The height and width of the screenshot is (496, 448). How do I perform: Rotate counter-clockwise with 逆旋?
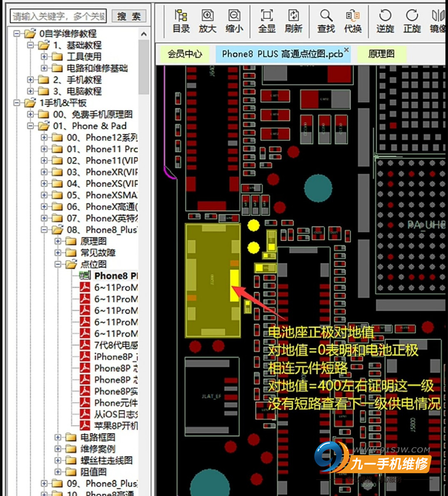pos(385,21)
